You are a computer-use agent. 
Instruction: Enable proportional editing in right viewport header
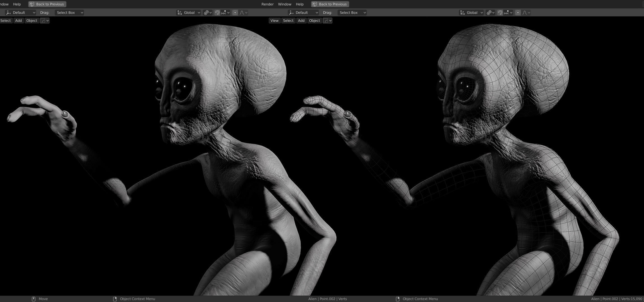[x=518, y=13]
